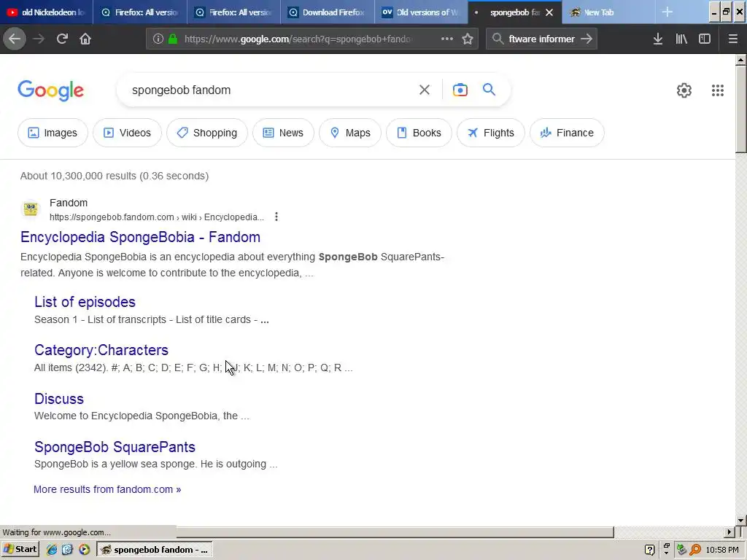Go back to the previous page
The width and height of the screenshot is (747, 560).
pyautogui.click(x=15, y=39)
